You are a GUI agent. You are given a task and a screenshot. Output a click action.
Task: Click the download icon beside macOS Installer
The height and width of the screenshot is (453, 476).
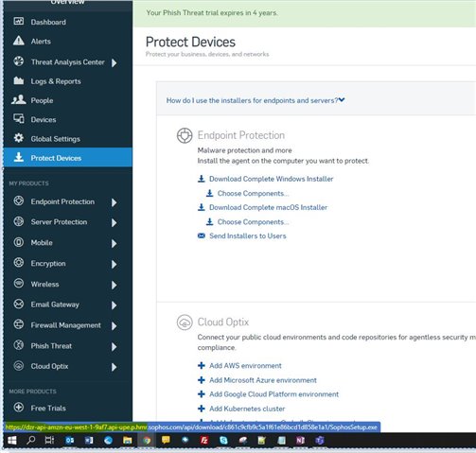tap(202, 207)
